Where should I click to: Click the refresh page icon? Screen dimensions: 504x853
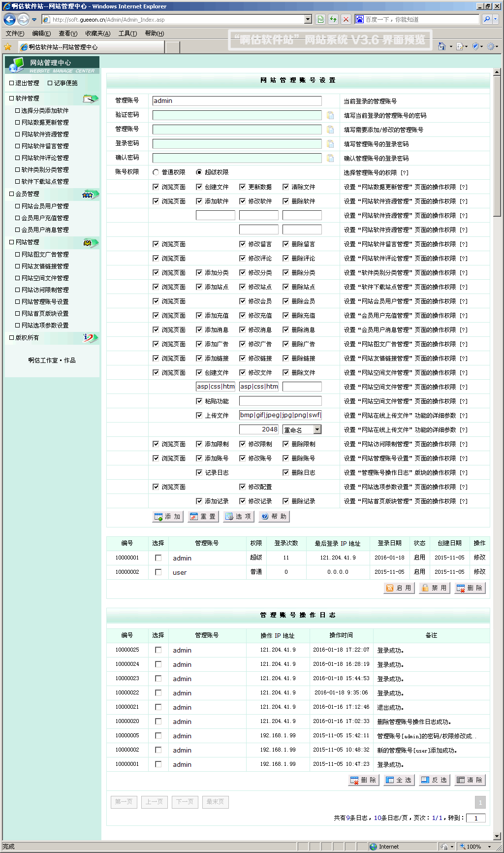pyautogui.click(x=333, y=19)
